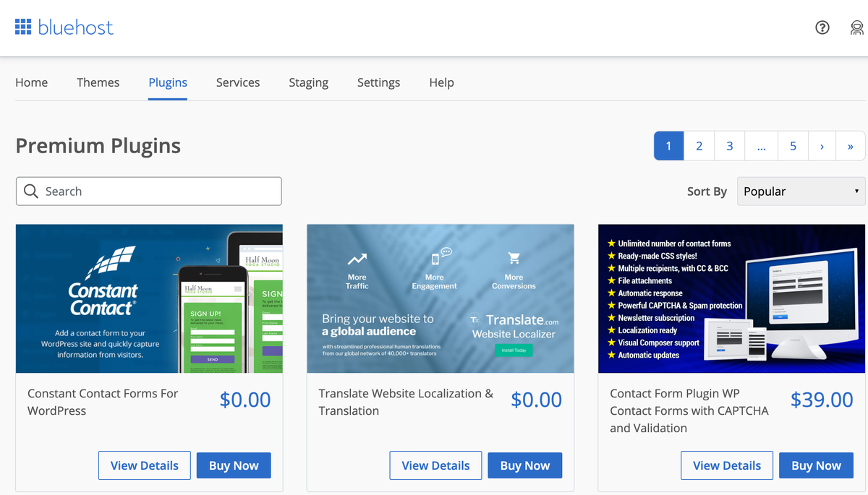View Details for Translate Website Localization
This screenshot has width=868, height=495.
coord(436,465)
